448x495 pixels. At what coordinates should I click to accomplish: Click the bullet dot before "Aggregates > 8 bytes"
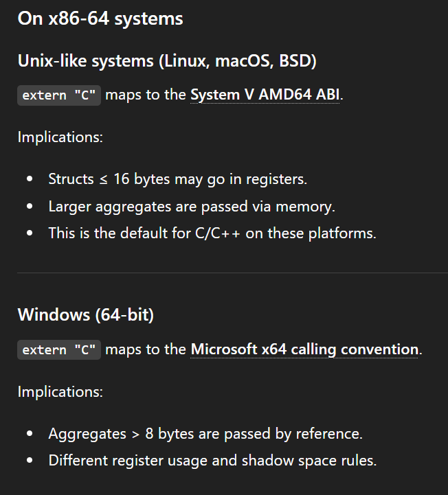click(x=30, y=435)
